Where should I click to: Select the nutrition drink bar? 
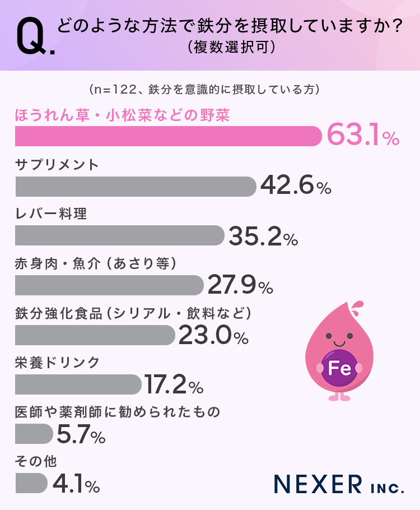pyautogui.click(x=78, y=384)
